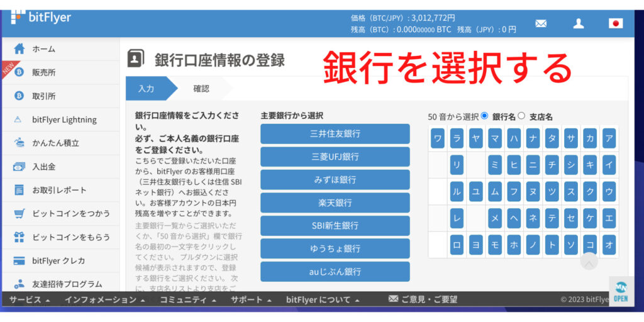Select みずほ銀行 button
The image size is (644, 322).
point(335,179)
